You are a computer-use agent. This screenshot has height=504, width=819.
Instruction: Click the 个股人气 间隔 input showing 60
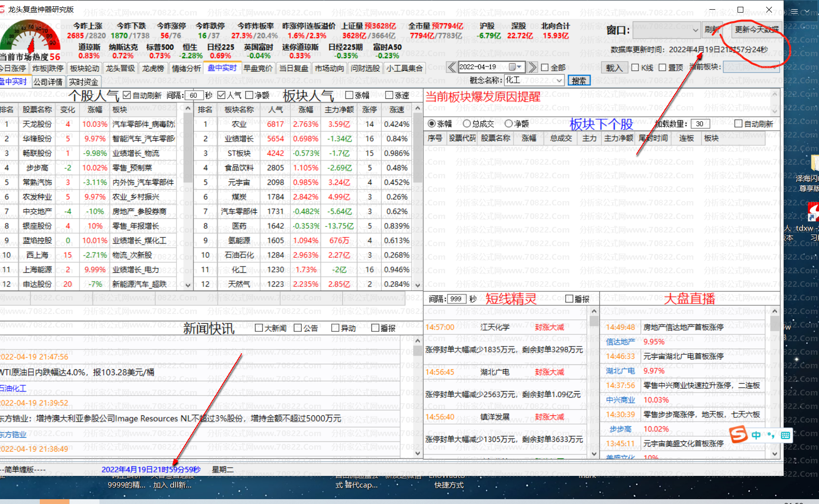point(193,95)
